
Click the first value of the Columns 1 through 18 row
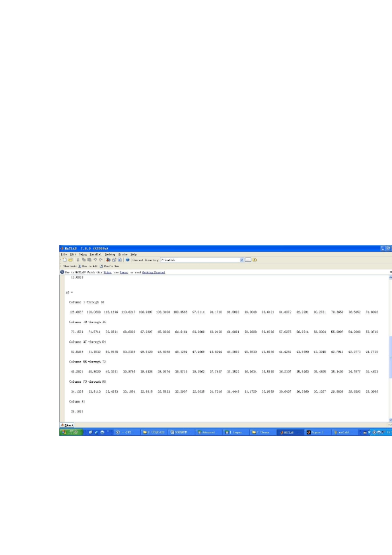pyautogui.click(x=76, y=312)
